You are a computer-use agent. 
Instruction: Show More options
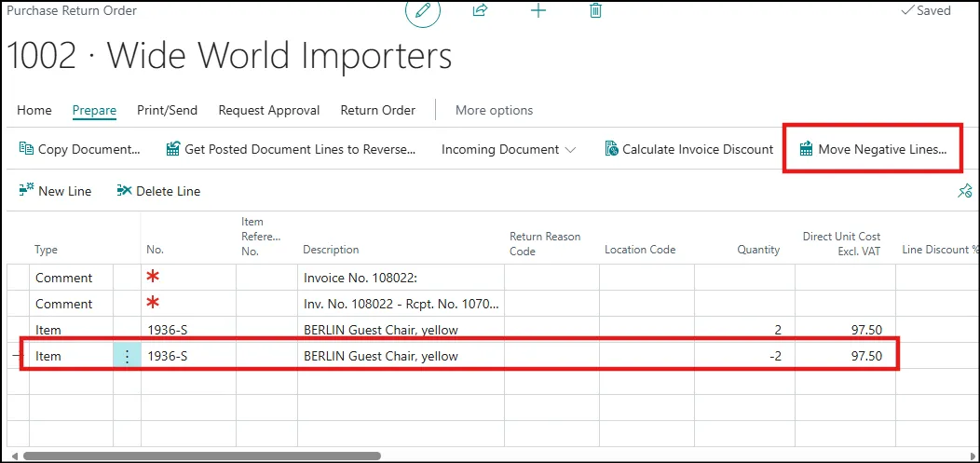494,110
